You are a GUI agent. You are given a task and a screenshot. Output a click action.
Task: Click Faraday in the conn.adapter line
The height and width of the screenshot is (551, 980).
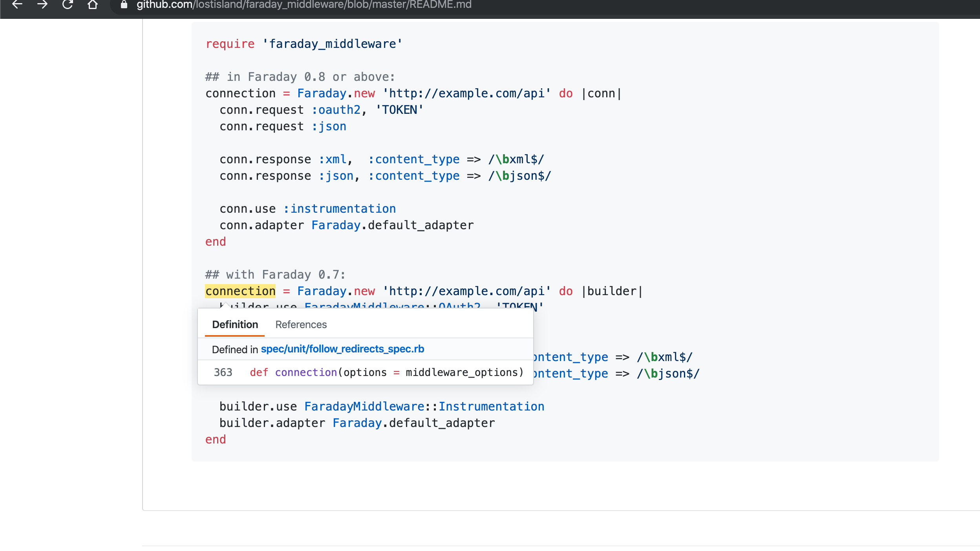(336, 225)
